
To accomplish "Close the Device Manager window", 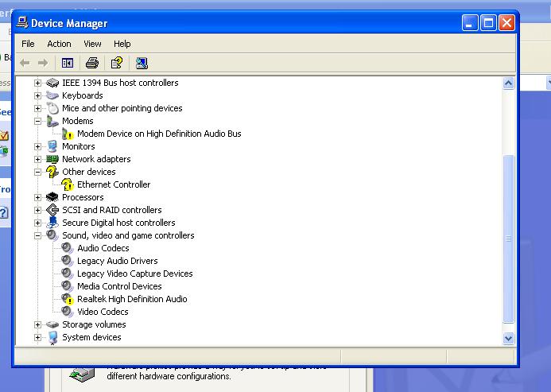I will 506,23.
